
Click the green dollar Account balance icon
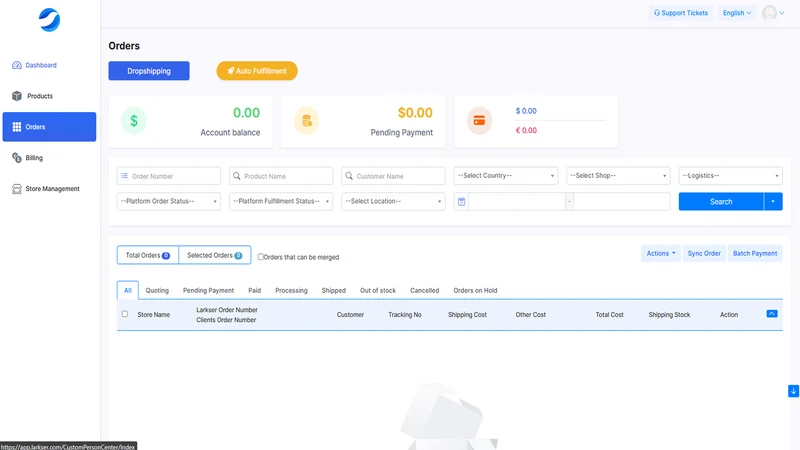coord(134,121)
